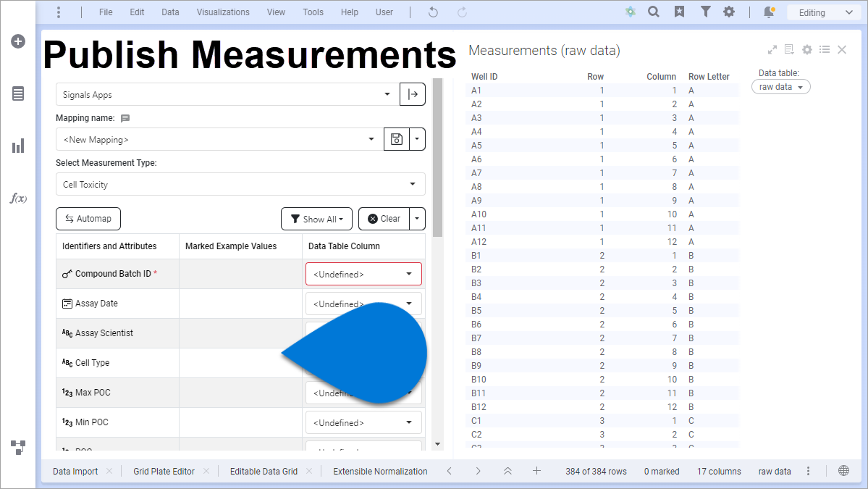Open the raw data table selector
This screenshot has width=868, height=489.
tap(780, 87)
